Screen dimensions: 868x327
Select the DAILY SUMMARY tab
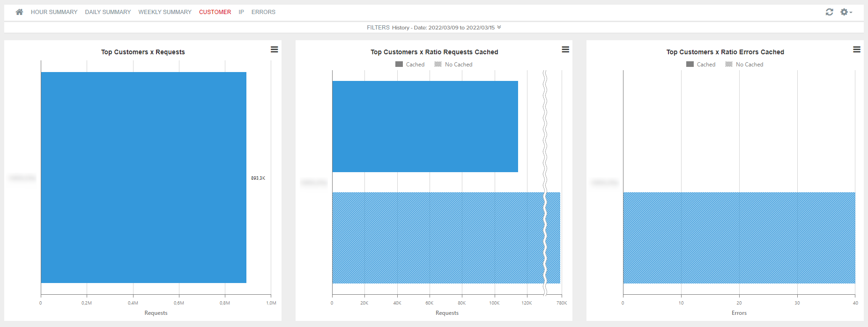[x=108, y=12]
